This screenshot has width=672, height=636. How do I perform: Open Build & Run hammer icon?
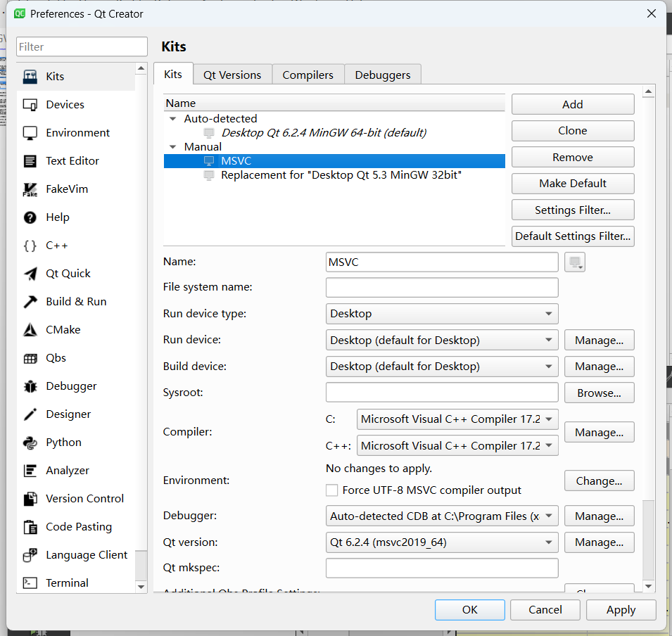tap(30, 302)
